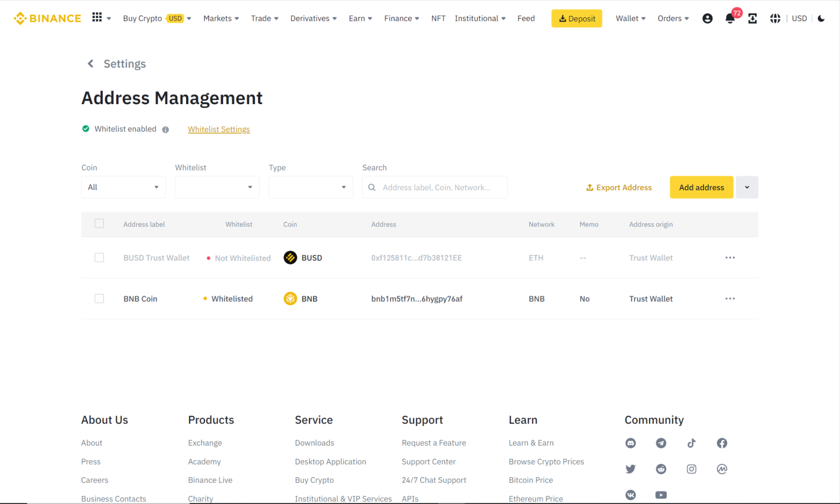Viewport: 840px width, 504px height.
Task: Open the Institutional menu
Action: click(480, 18)
